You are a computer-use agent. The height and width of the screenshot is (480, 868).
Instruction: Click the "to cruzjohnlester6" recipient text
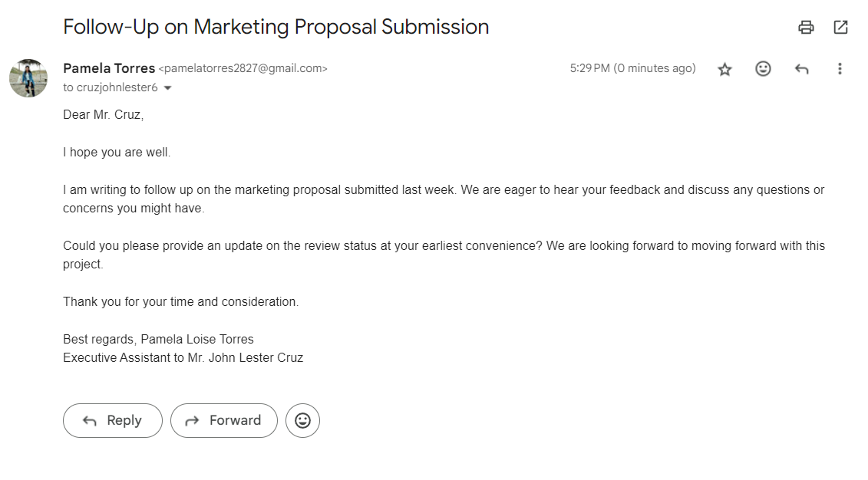[111, 87]
